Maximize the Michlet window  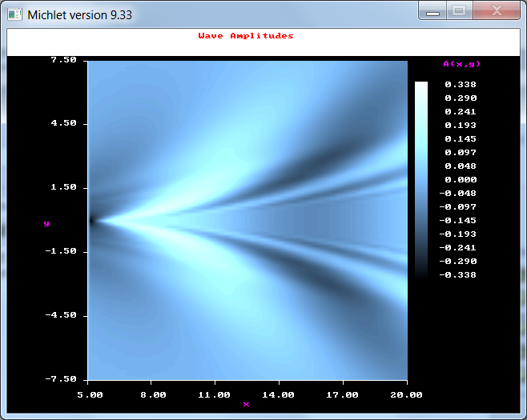pos(459,12)
